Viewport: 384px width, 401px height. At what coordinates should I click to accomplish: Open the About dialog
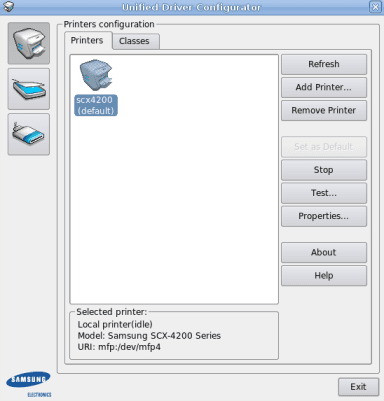324,252
